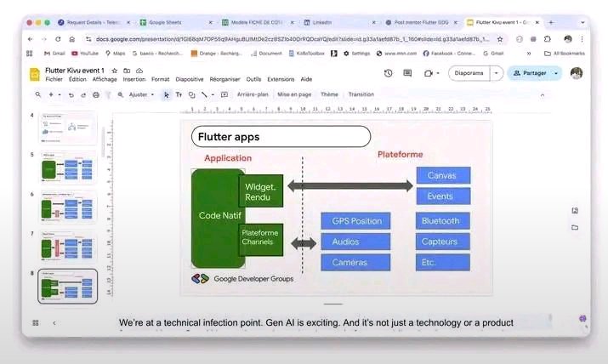Select slide 6 thumbnail
The height and width of the screenshot is (364, 608).
(x=68, y=208)
